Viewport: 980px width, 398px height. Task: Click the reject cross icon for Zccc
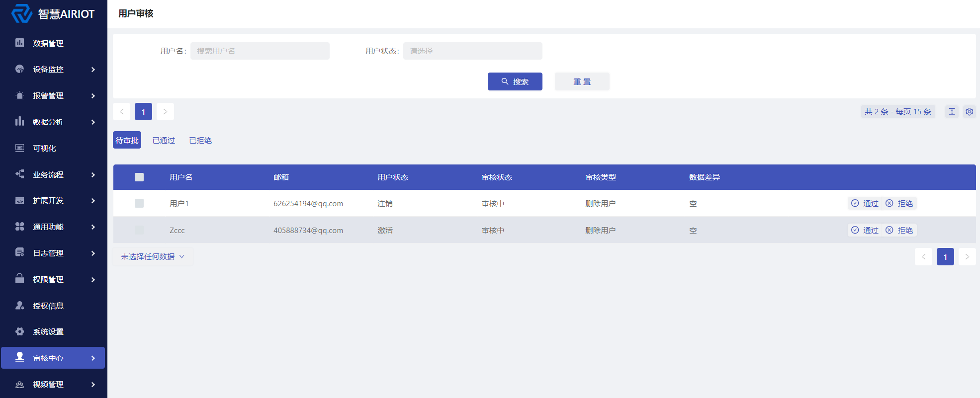click(x=889, y=230)
